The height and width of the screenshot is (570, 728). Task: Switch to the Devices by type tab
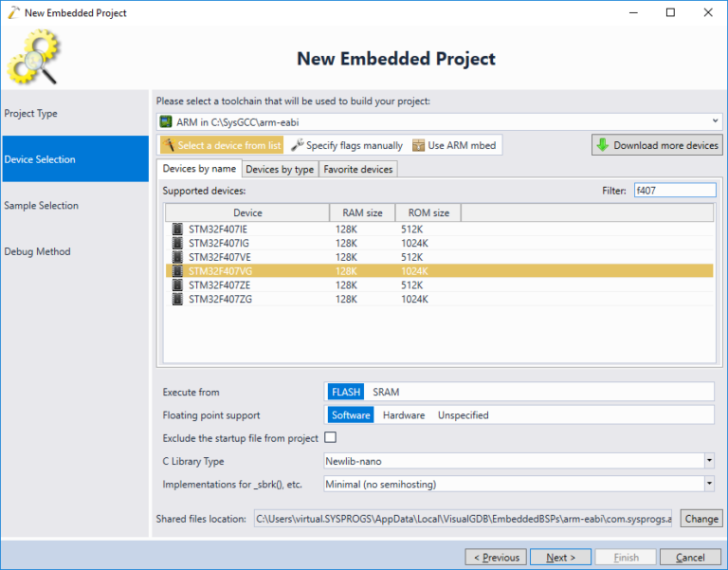click(280, 169)
